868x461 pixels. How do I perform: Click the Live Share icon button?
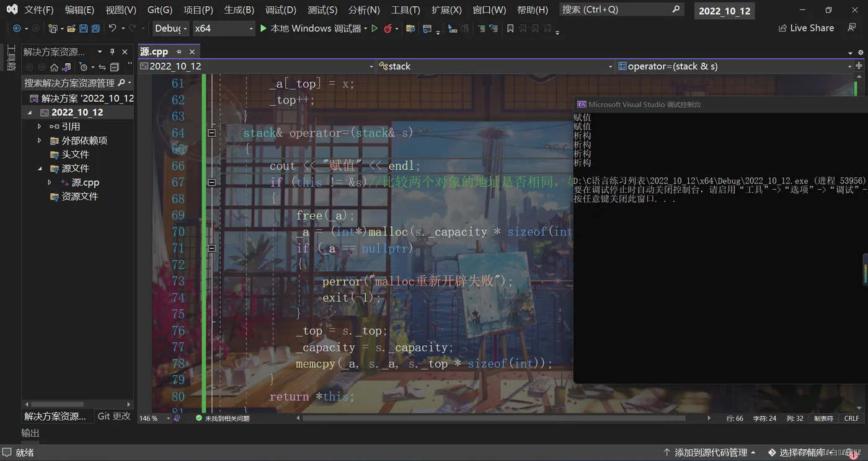tap(807, 28)
